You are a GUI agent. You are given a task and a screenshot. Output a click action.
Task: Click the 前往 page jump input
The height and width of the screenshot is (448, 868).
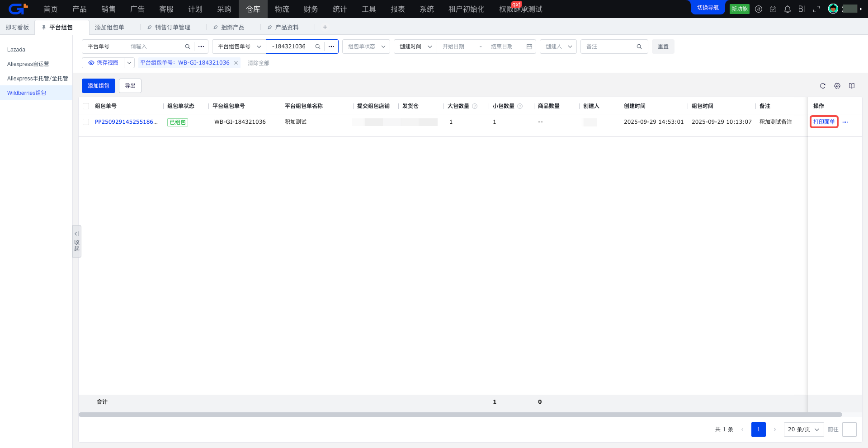coord(849,429)
